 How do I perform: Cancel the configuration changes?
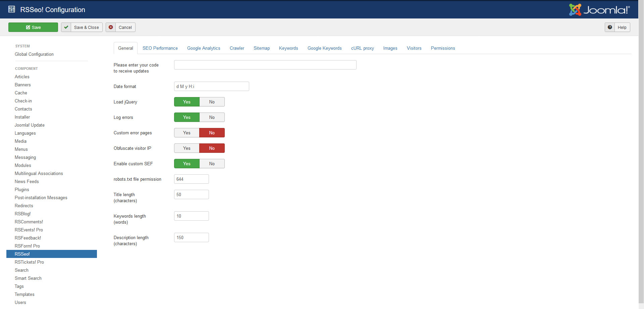pos(120,27)
